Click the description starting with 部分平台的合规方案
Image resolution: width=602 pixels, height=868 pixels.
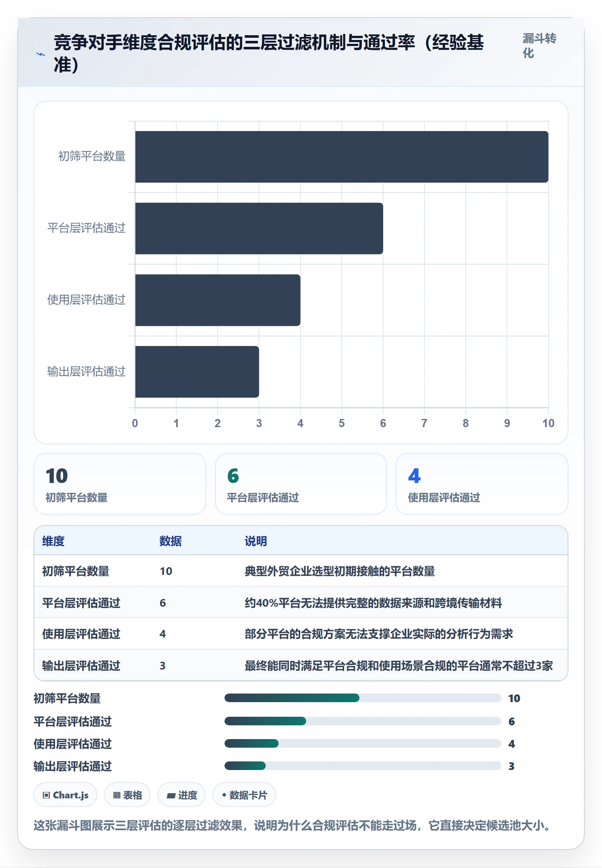tap(379, 634)
